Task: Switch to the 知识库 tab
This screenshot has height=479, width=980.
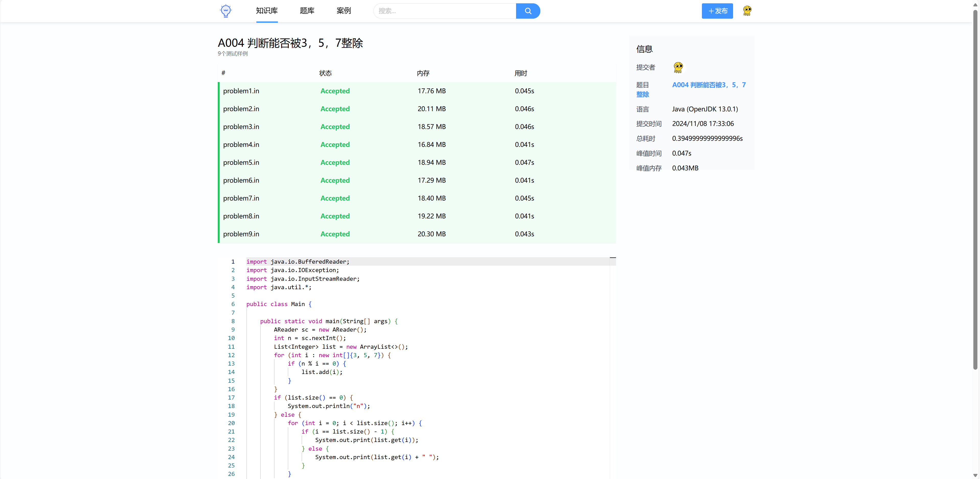Action: [x=267, y=11]
